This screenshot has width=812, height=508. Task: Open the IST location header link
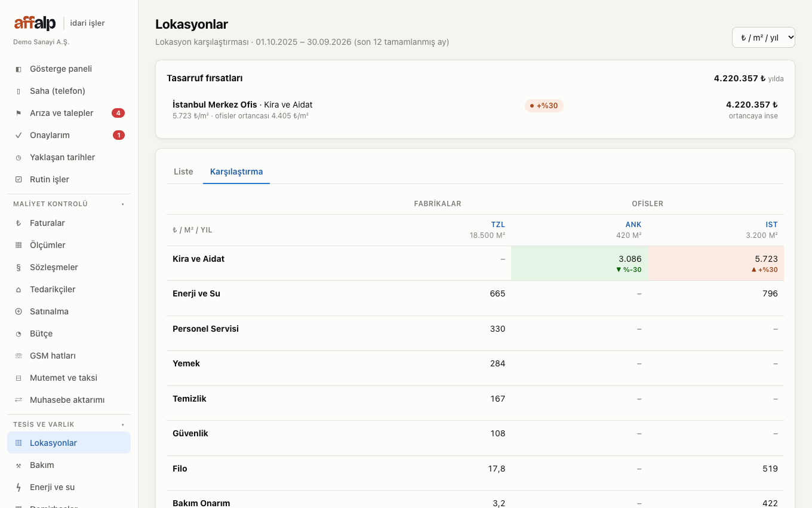pos(772,225)
